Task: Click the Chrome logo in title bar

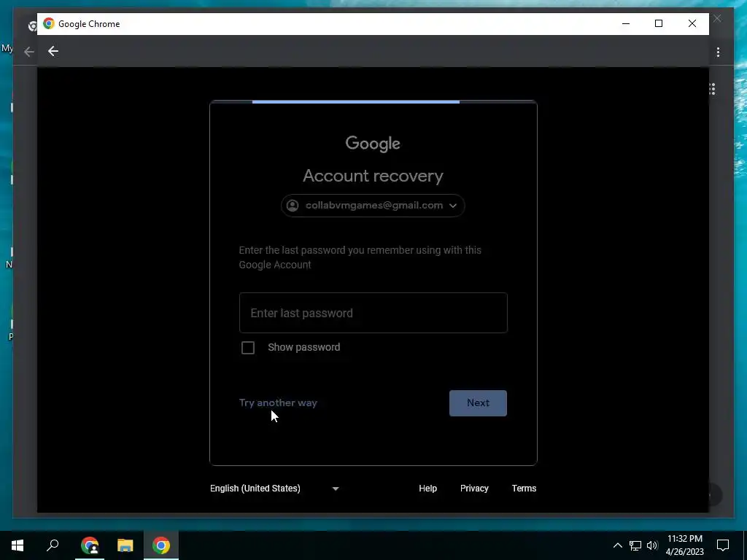Action: coord(49,24)
